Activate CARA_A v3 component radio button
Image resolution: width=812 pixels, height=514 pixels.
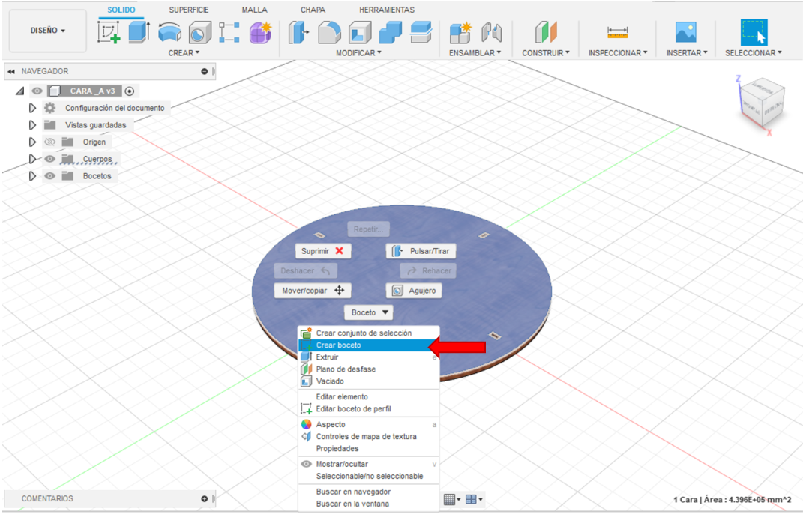[x=130, y=91]
